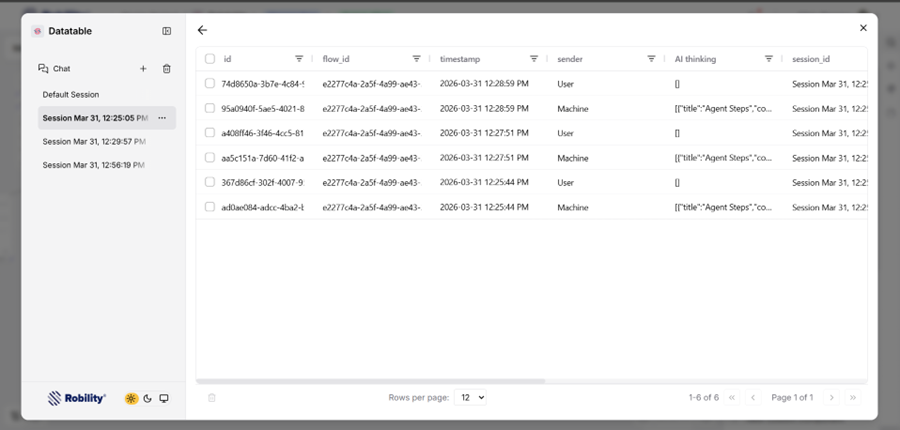Close the Datatable dialog

tap(864, 28)
